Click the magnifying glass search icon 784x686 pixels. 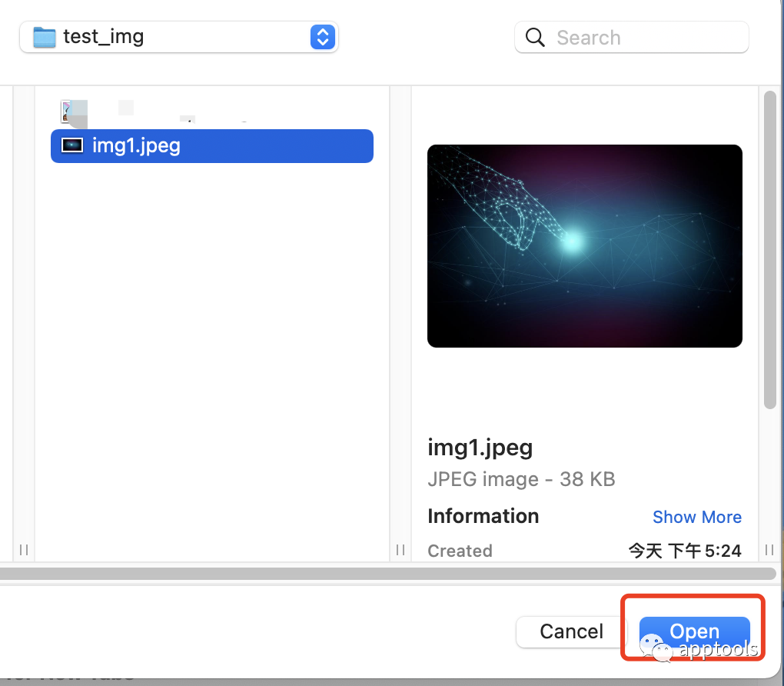coord(535,38)
